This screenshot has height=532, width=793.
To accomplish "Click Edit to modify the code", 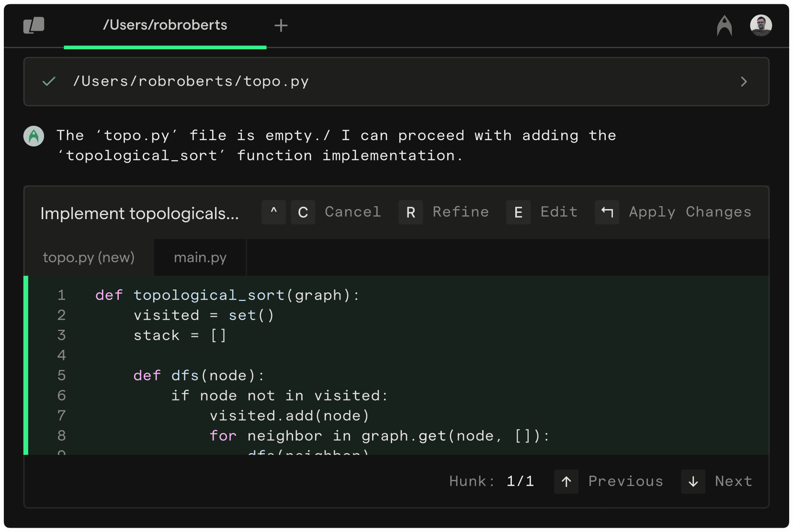I will pos(558,212).
